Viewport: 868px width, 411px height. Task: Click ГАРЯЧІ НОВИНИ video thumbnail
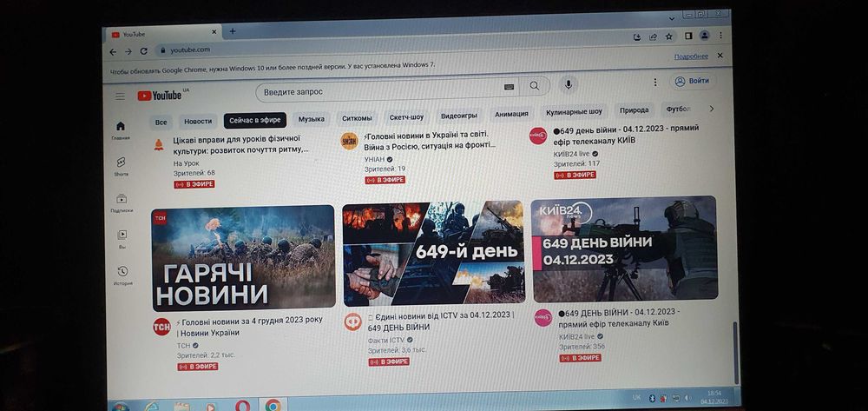click(244, 257)
